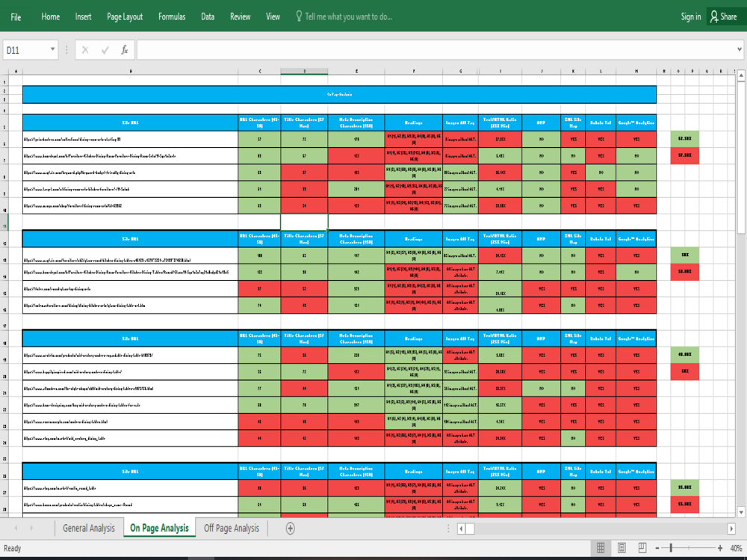Viewport: 747px width, 560px height.
Task: Click the Sign in link
Action: 689,16
